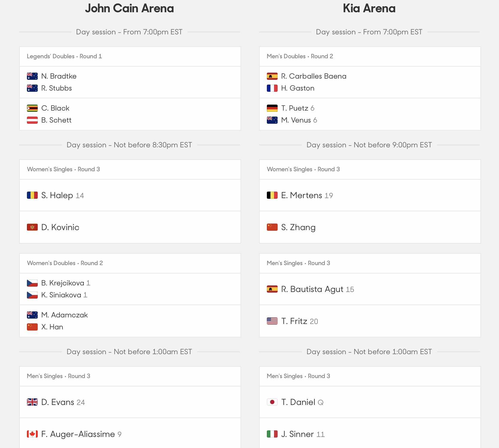499x448 pixels.
Task: Click the Zimbabwe flag beside C. Black
Action: (32, 108)
